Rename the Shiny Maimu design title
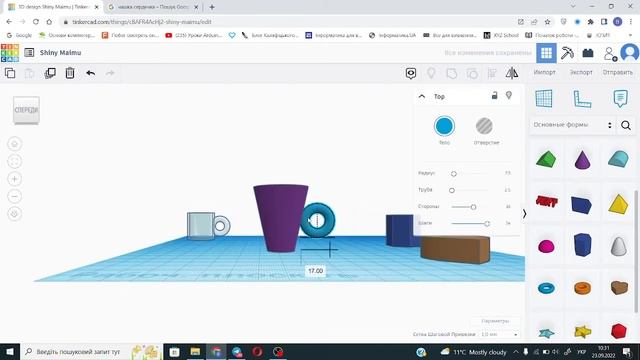The width and height of the screenshot is (640, 360). [x=60, y=53]
